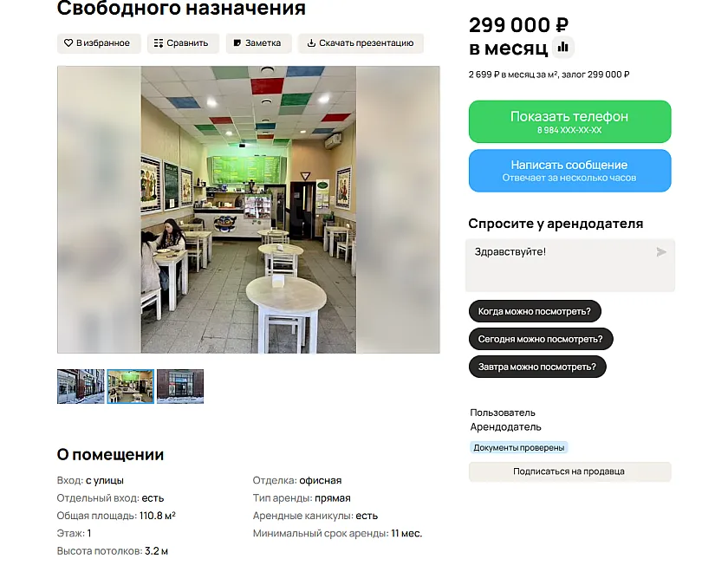This screenshot has width=728, height=572.
Task: Select quick reply Сегодня можно посмотреть?
Action: click(541, 339)
